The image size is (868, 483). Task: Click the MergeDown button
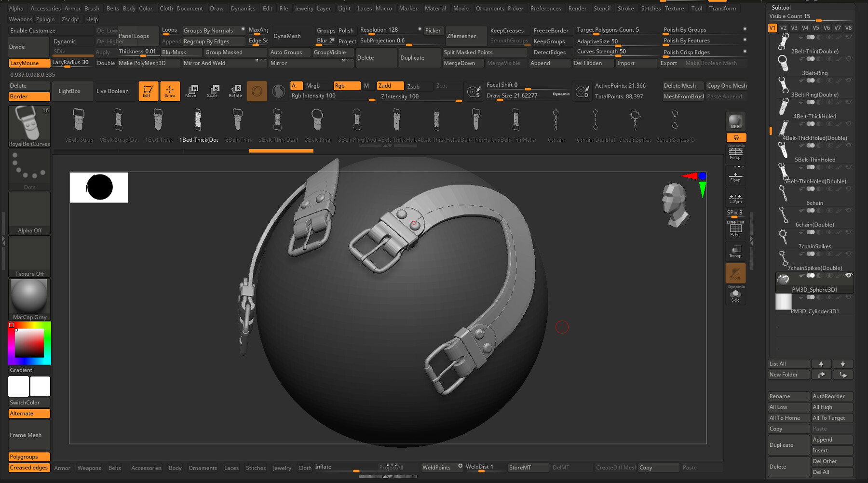coord(463,63)
